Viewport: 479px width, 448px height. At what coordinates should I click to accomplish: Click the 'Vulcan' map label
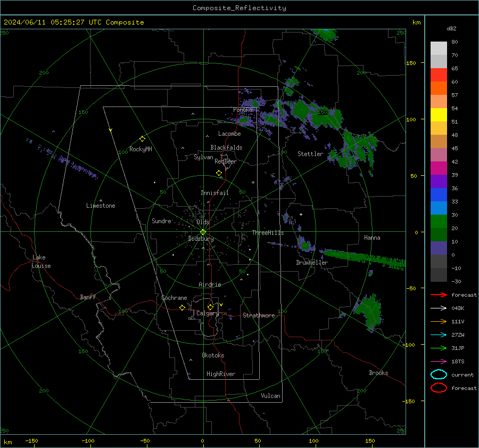click(270, 396)
